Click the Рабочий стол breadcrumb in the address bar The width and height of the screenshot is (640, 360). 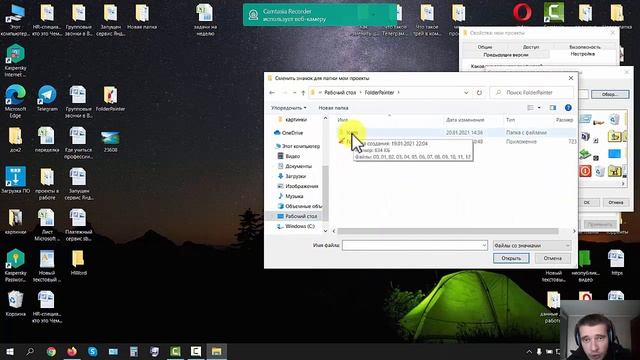(x=340, y=93)
